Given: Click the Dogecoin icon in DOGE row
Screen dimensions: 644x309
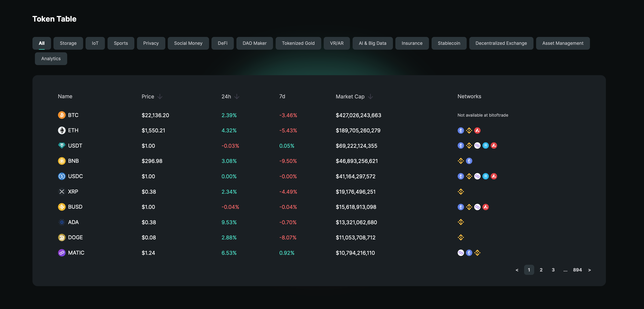Looking at the screenshot, I should (x=62, y=237).
